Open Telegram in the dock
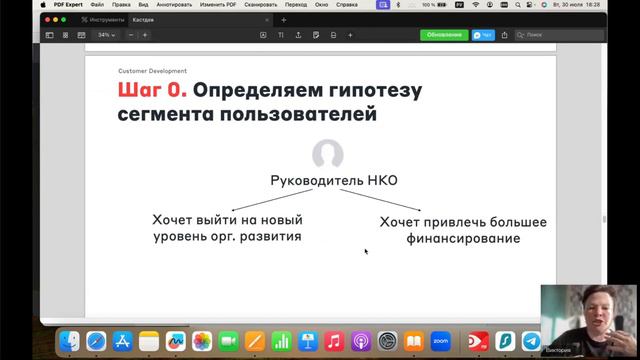640x360 pixels. click(x=531, y=341)
